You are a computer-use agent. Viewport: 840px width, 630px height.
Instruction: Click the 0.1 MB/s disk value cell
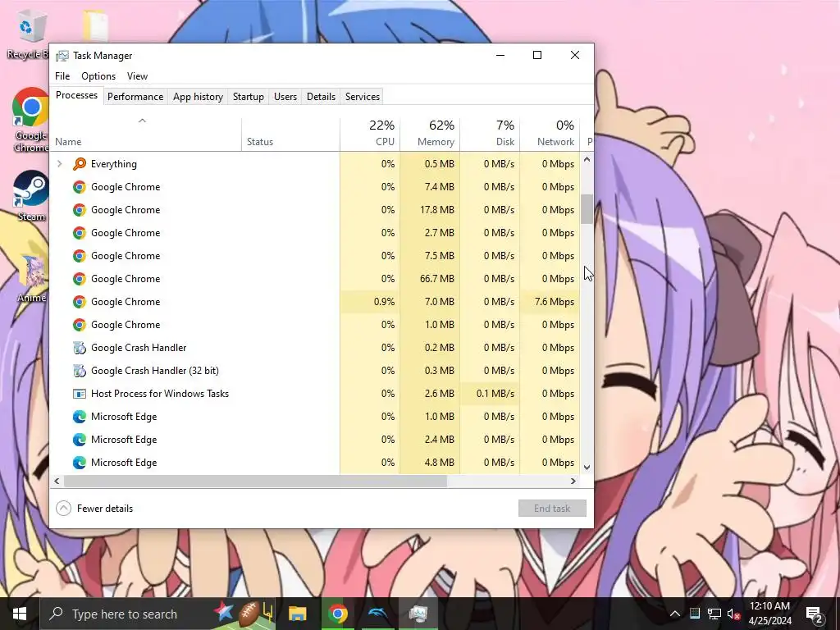pyautogui.click(x=490, y=394)
